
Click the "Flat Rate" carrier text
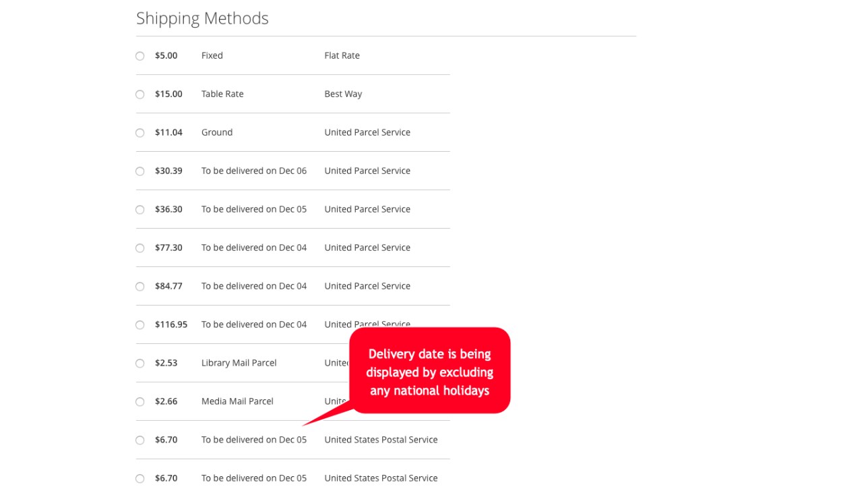click(x=342, y=55)
